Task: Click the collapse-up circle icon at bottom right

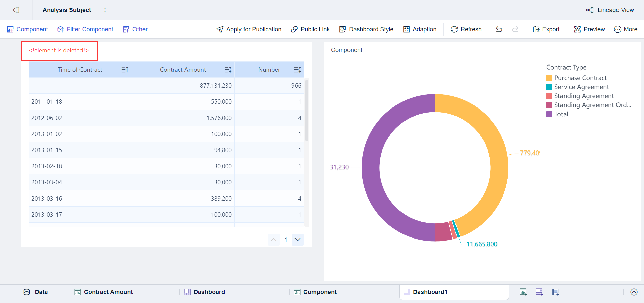Action: coord(634,292)
